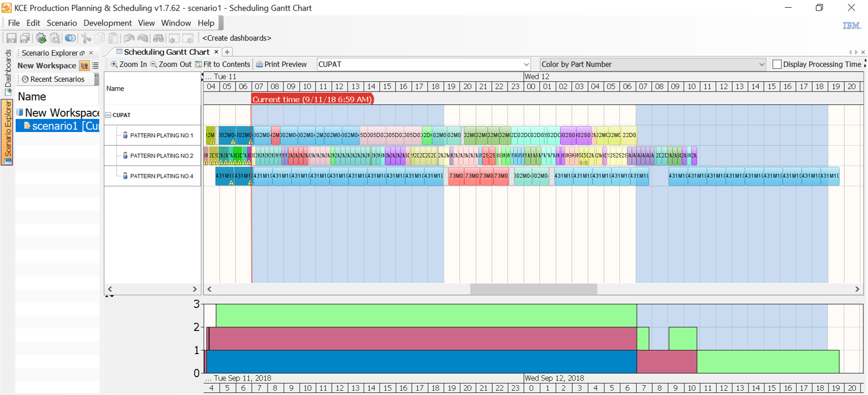Image resolution: width=868 pixels, height=395 pixels.
Task: Click the KCE application logo icon
Action: click(x=7, y=8)
